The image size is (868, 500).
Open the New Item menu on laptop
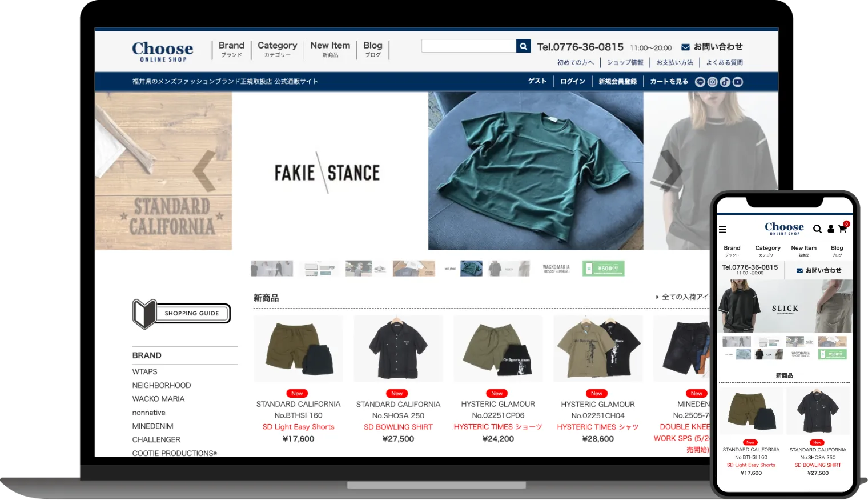(330, 49)
